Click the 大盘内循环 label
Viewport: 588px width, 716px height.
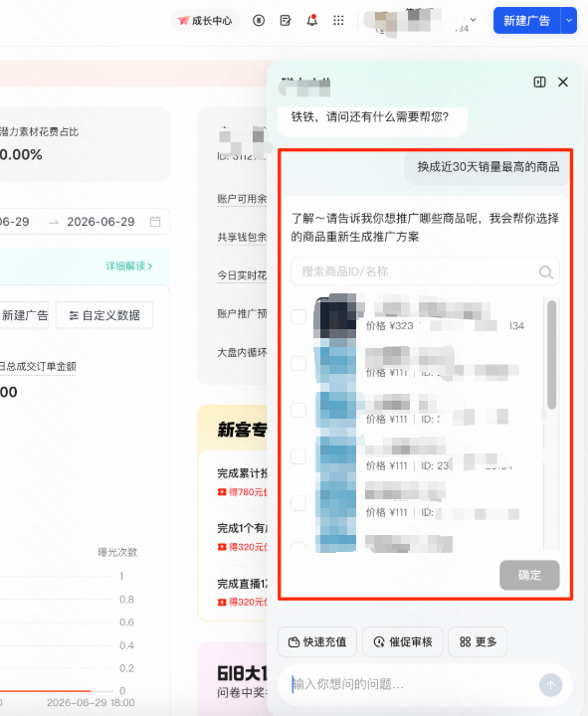click(x=242, y=352)
